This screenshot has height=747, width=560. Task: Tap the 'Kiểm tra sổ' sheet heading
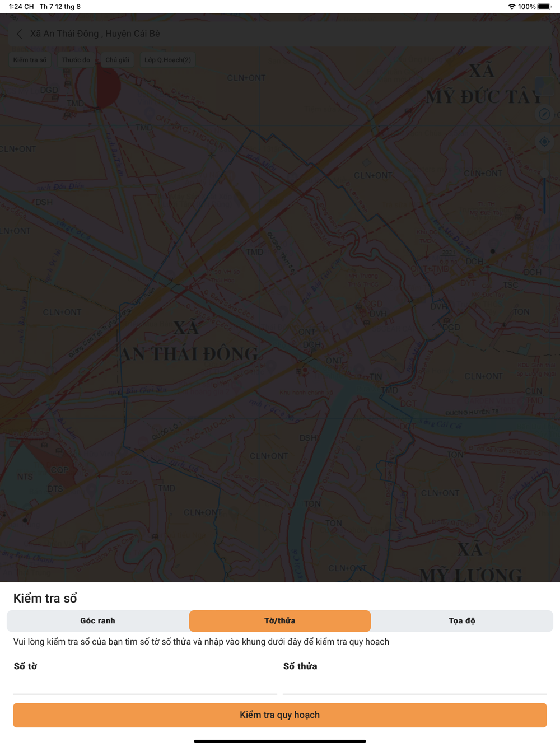(45, 598)
